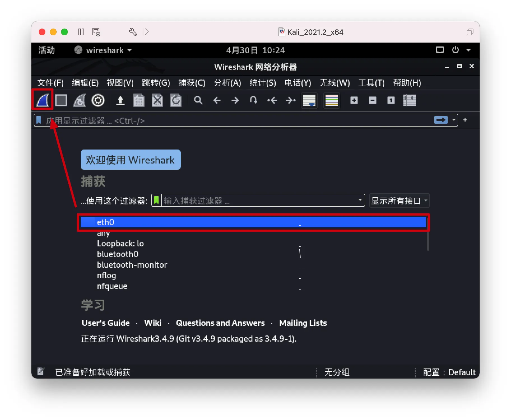Expand display filter history dropdown
Image resolution: width=511 pixels, height=420 pixels.
pyautogui.click(x=454, y=120)
